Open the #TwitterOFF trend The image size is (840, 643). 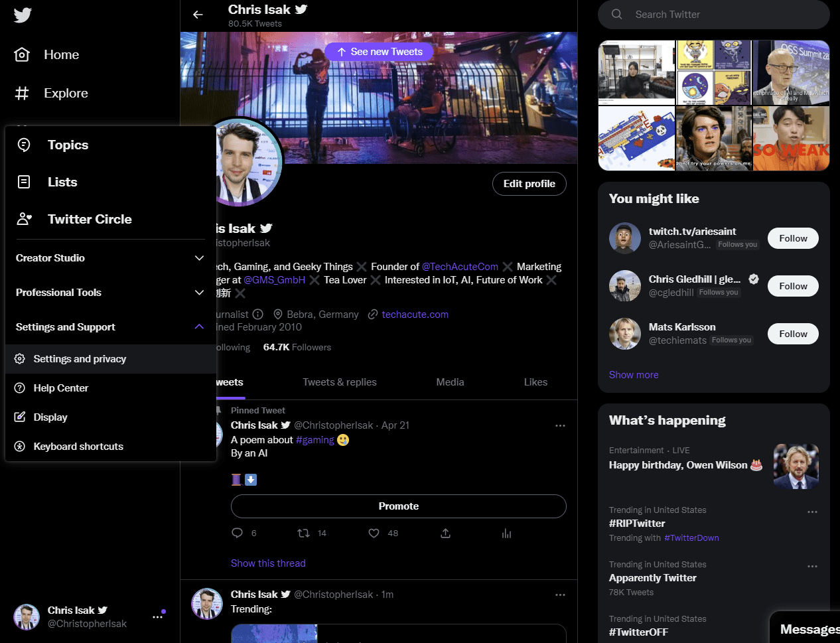coord(638,632)
